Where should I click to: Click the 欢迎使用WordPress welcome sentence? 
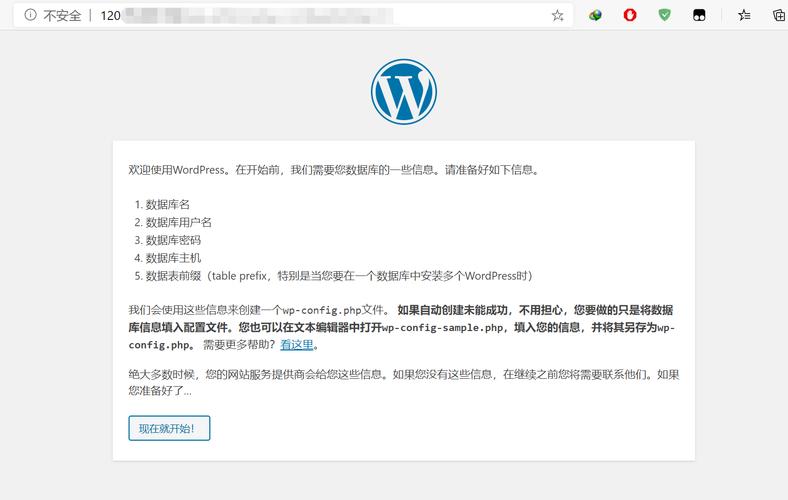(x=335, y=170)
